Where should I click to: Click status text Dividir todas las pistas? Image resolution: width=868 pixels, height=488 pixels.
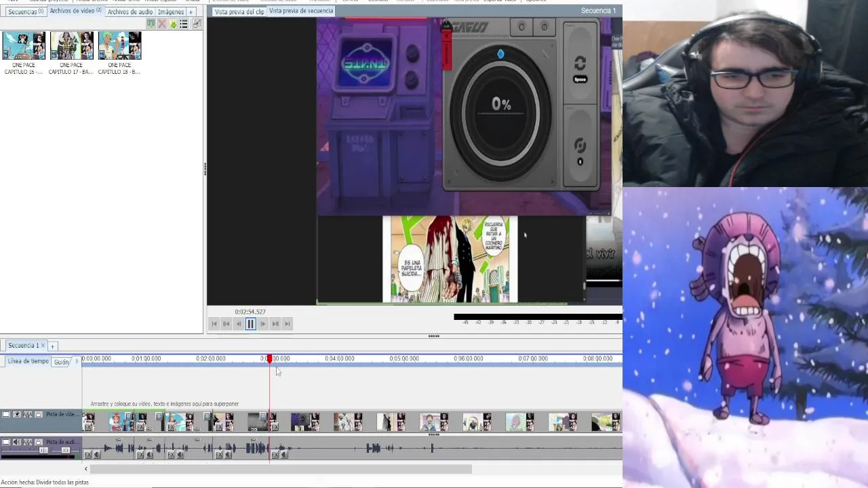tap(62, 483)
